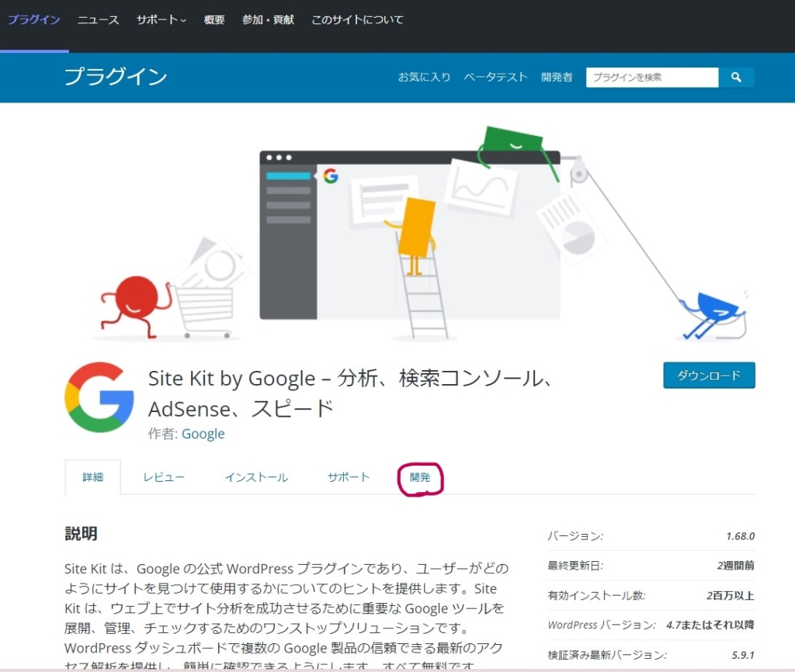
Task: Switch to the 開発 tab
Action: 420,477
